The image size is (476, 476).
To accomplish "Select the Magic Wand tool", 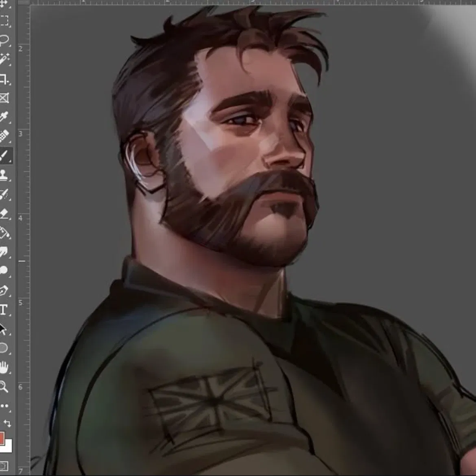I will [x=4, y=59].
